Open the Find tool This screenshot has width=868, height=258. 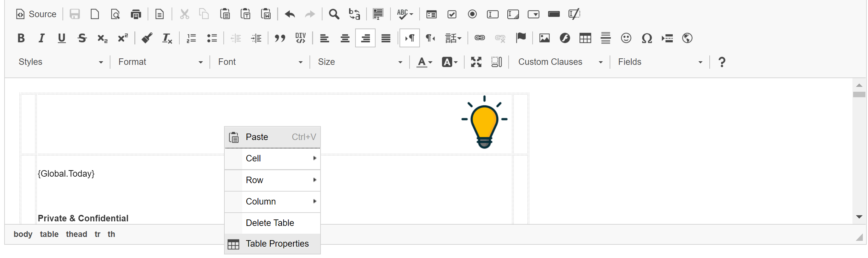334,14
